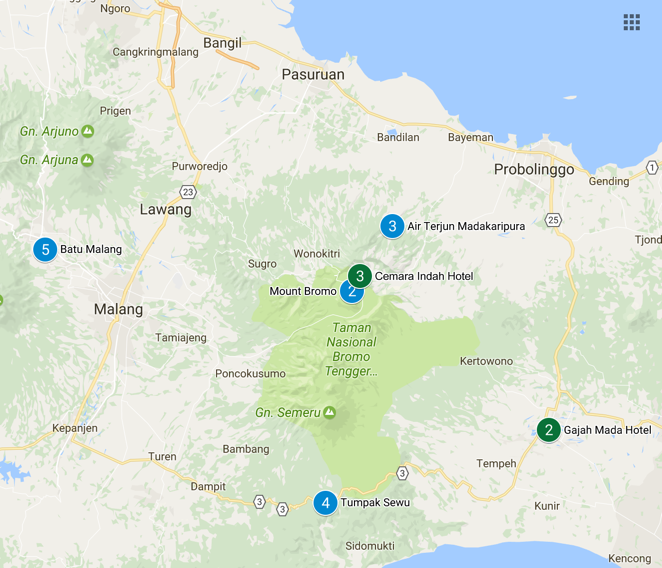Viewport: 662px width, 568px height.
Task: Open the Google apps grid icon
Action: tap(631, 22)
